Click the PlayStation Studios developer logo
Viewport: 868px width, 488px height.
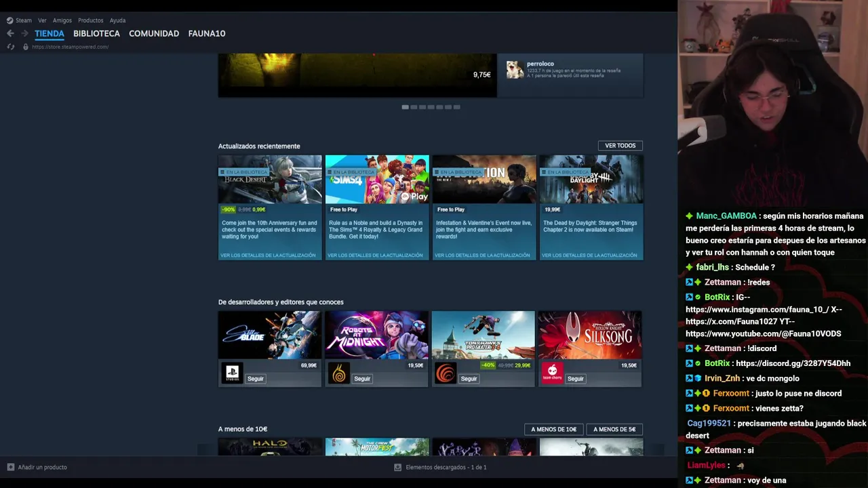point(232,373)
